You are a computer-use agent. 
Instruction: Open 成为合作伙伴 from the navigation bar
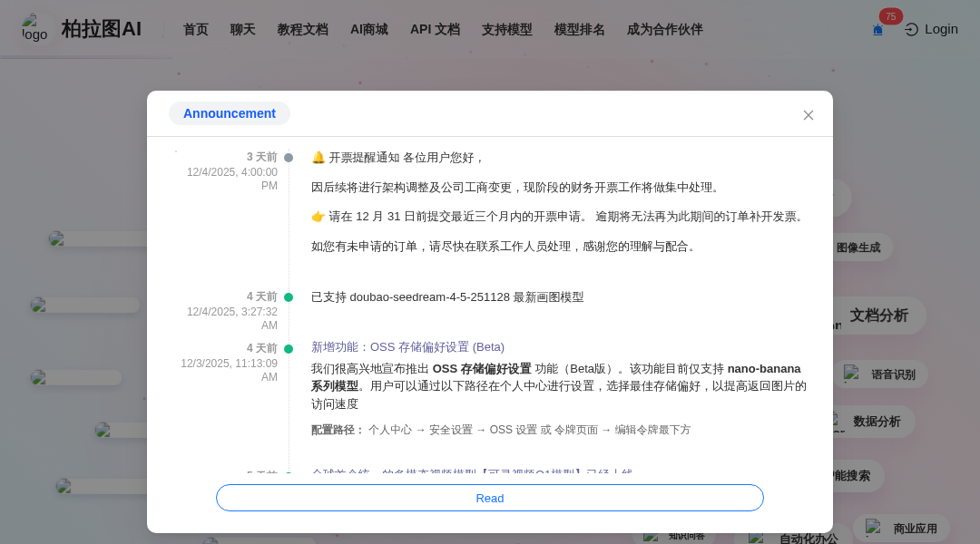coord(664,29)
